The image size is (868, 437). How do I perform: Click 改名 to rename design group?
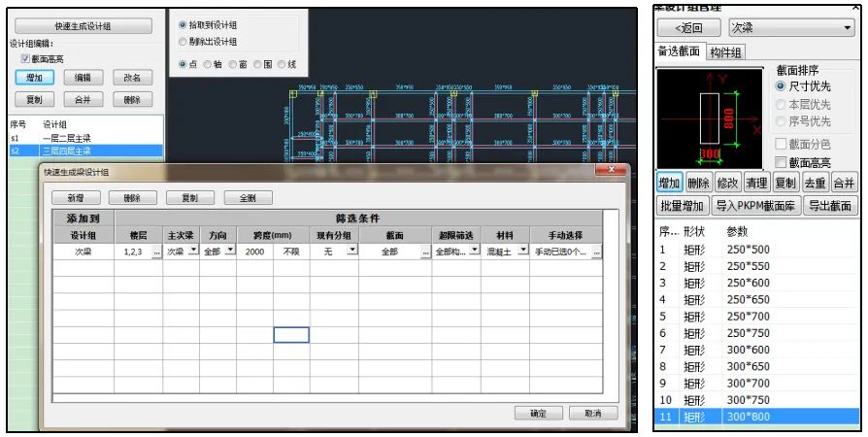point(132,78)
